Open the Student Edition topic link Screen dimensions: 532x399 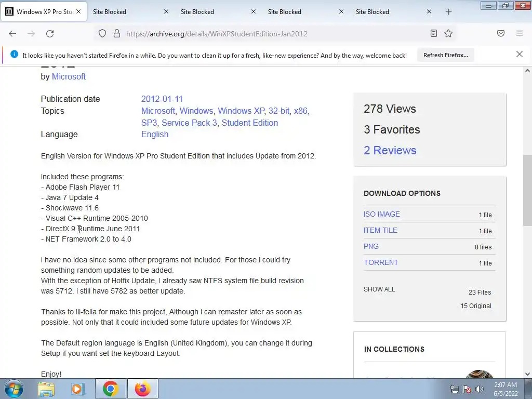[250, 123]
